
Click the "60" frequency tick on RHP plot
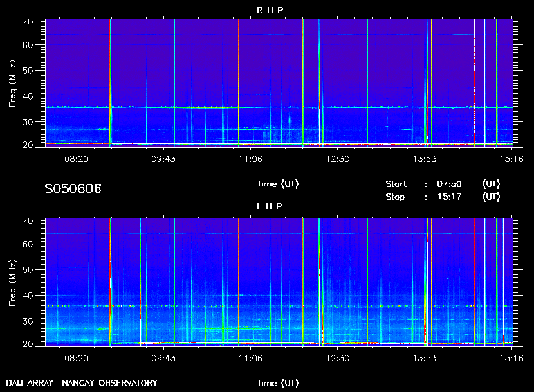click(x=28, y=45)
